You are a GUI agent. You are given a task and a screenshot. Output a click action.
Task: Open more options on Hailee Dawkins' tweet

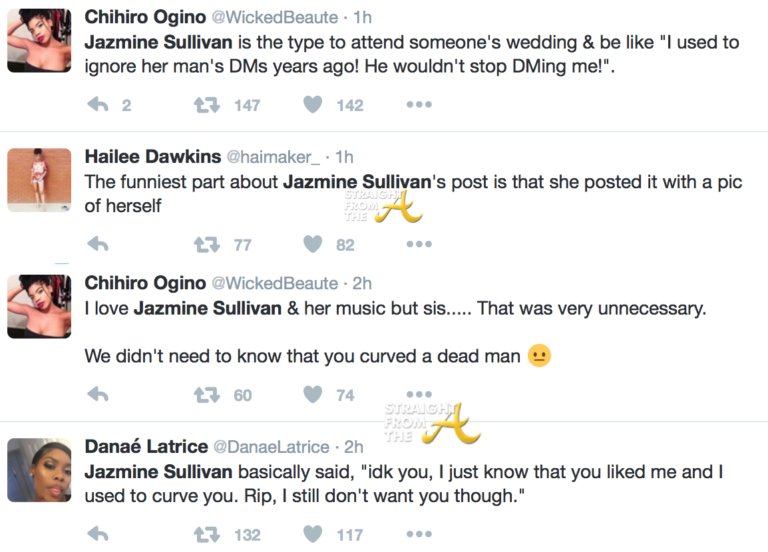[x=418, y=243]
